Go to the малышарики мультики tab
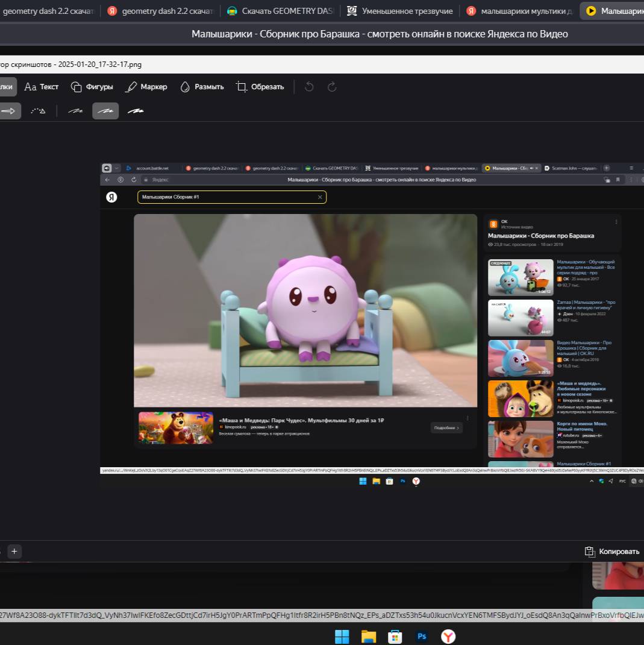 [x=519, y=11]
